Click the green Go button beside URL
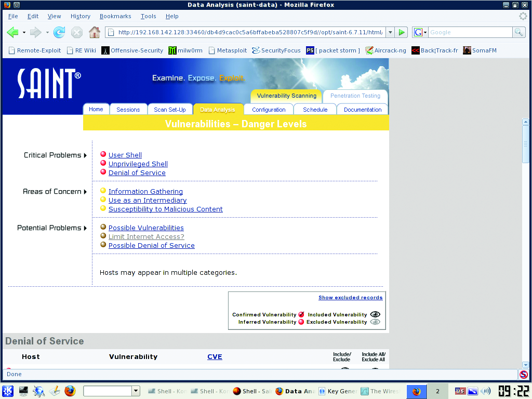Image resolution: width=532 pixels, height=399 pixels. pos(401,32)
